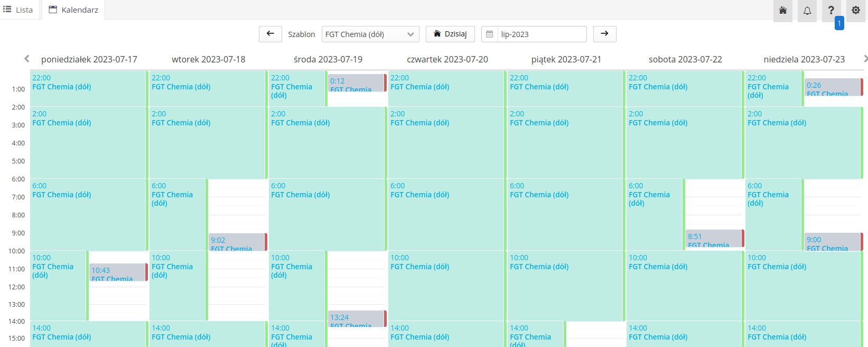Click the lip-2023 date field

pyautogui.click(x=542, y=34)
